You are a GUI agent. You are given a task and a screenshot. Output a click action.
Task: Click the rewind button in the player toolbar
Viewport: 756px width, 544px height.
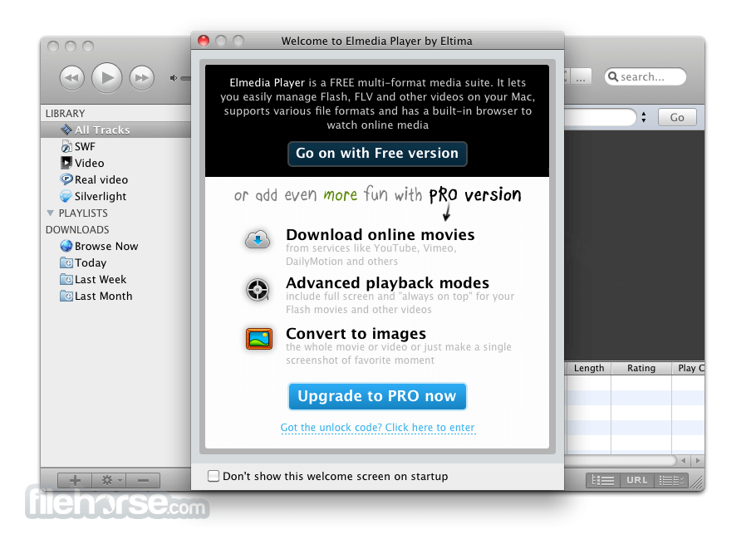coord(71,77)
